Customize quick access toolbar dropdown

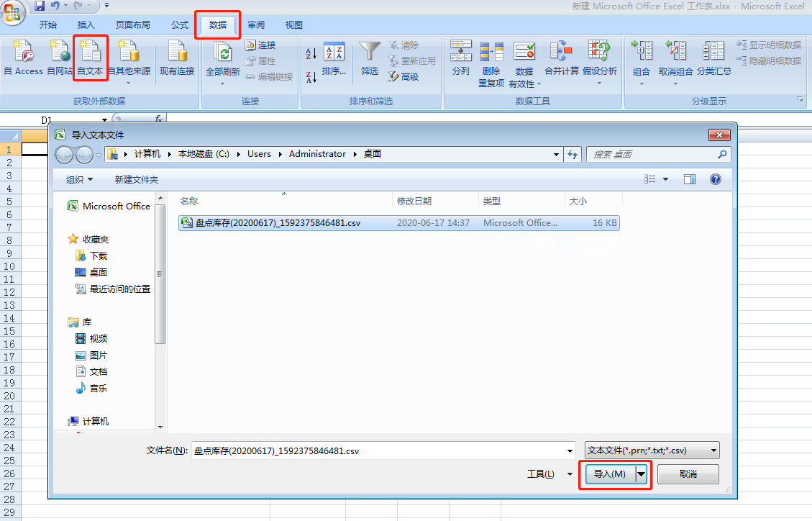[106, 6]
